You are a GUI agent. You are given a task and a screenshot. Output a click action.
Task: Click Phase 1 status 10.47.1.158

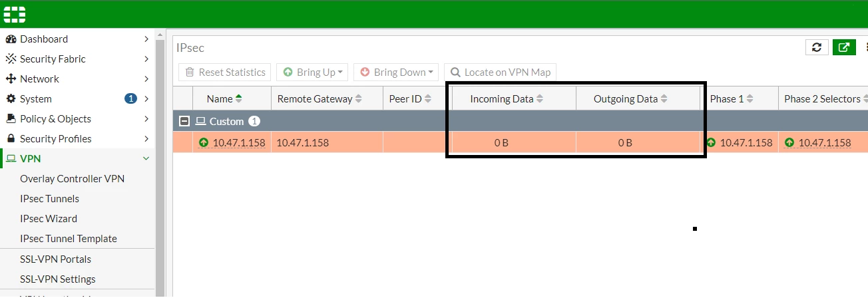[746, 142]
